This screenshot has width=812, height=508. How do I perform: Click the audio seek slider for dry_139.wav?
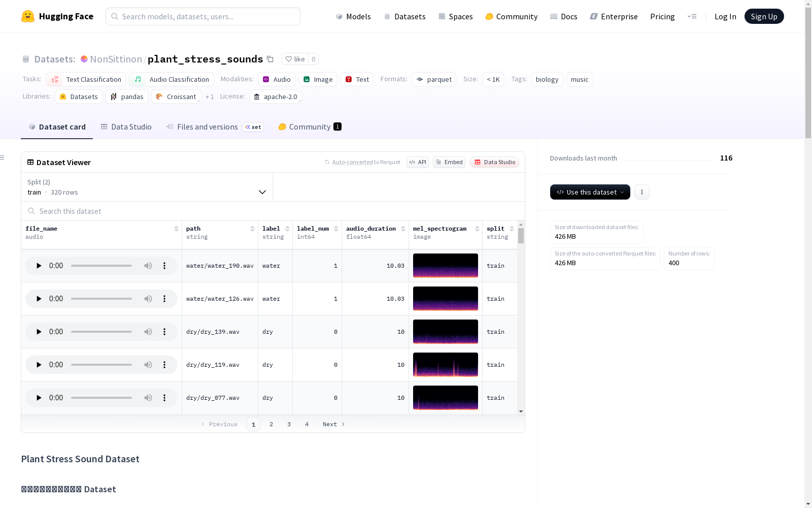pyautogui.click(x=101, y=332)
